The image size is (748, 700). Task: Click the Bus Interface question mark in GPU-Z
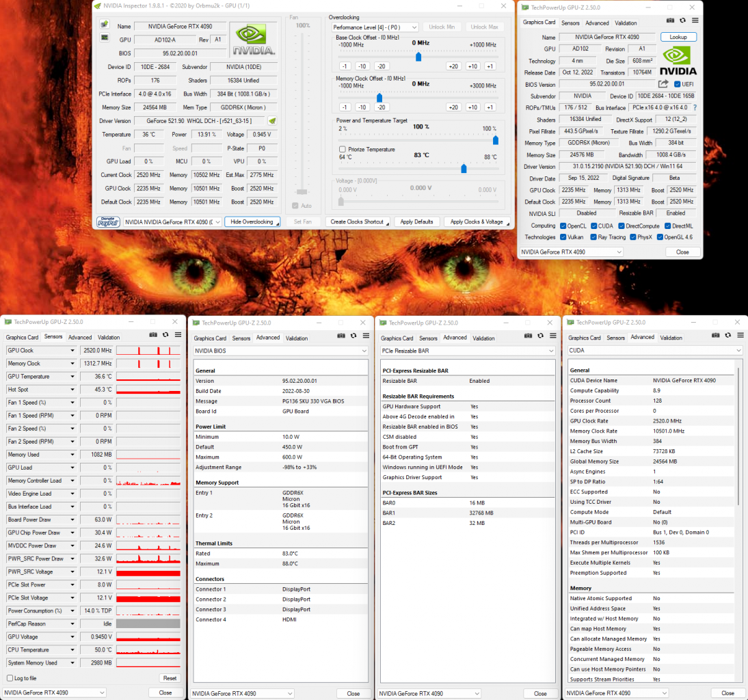point(695,108)
